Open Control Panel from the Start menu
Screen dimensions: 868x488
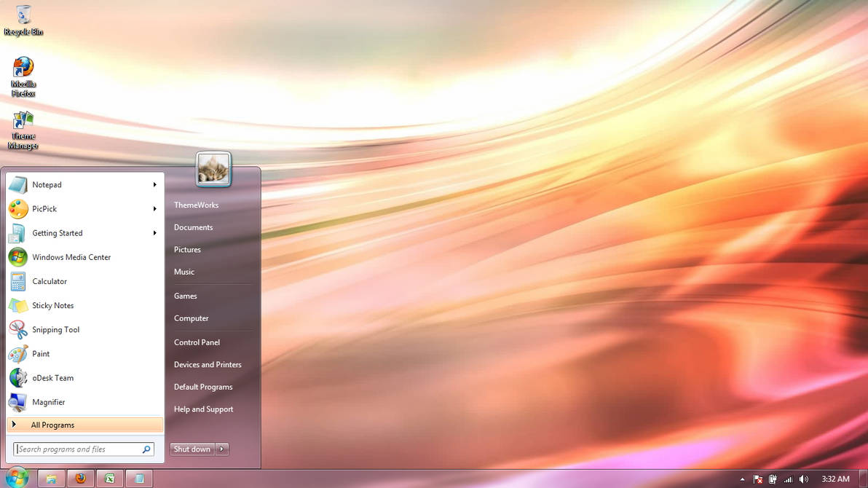pyautogui.click(x=197, y=342)
